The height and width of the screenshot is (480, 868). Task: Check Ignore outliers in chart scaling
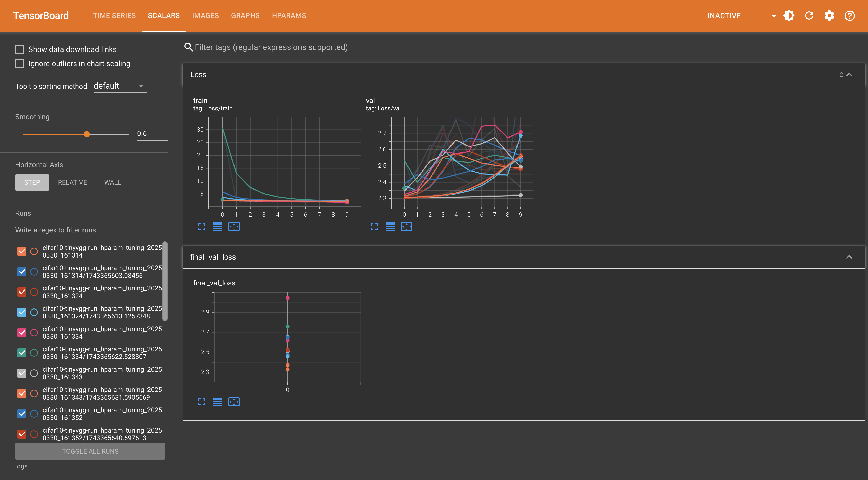pos(20,64)
